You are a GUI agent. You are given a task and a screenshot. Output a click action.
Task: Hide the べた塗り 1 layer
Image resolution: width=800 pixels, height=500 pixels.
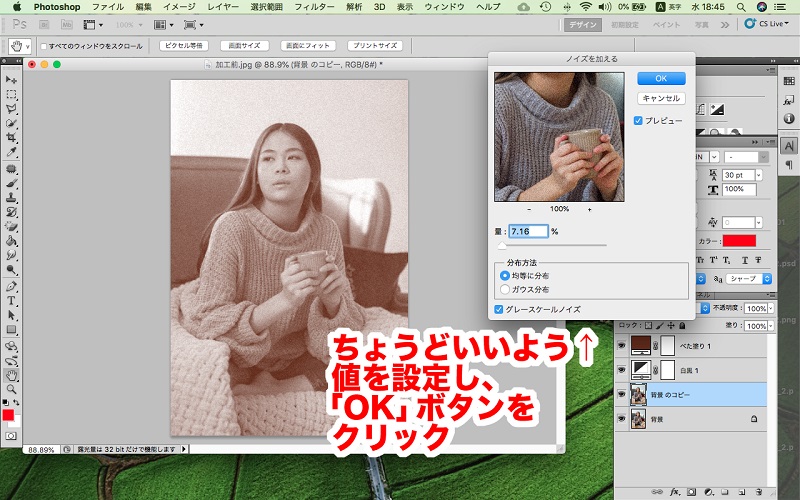[621, 346]
